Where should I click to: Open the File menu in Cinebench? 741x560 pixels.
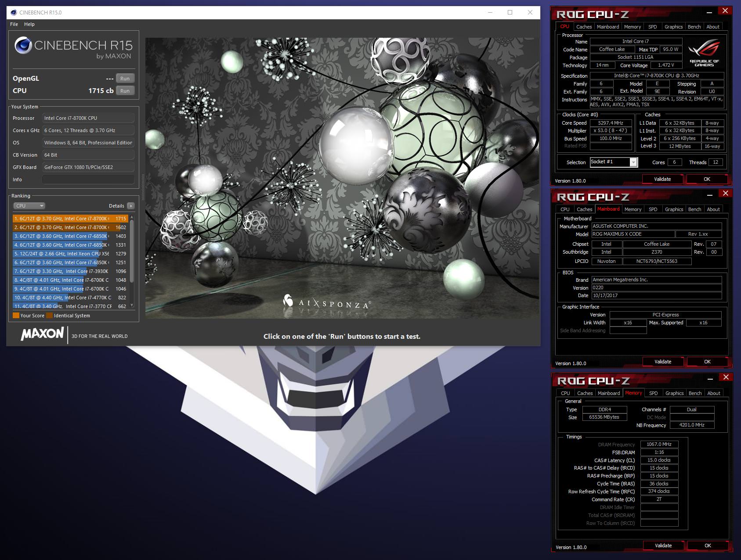tap(14, 24)
